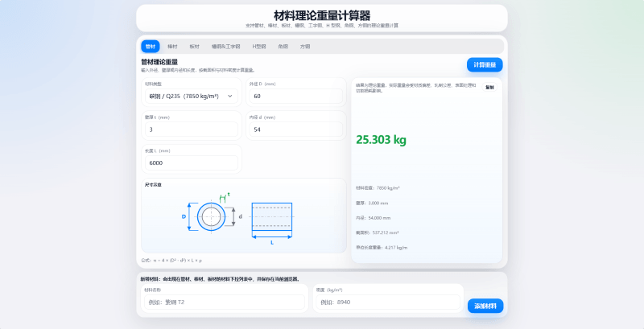Switch to the 板材 tab
The width and height of the screenshot is (644, 329).
[x=194, y=47]
